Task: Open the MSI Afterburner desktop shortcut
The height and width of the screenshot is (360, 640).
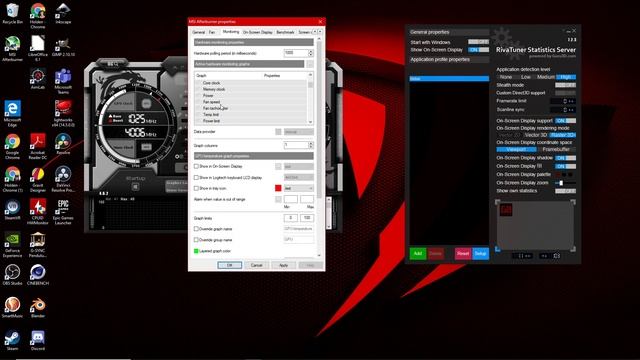Action: [x=12, y=49]
